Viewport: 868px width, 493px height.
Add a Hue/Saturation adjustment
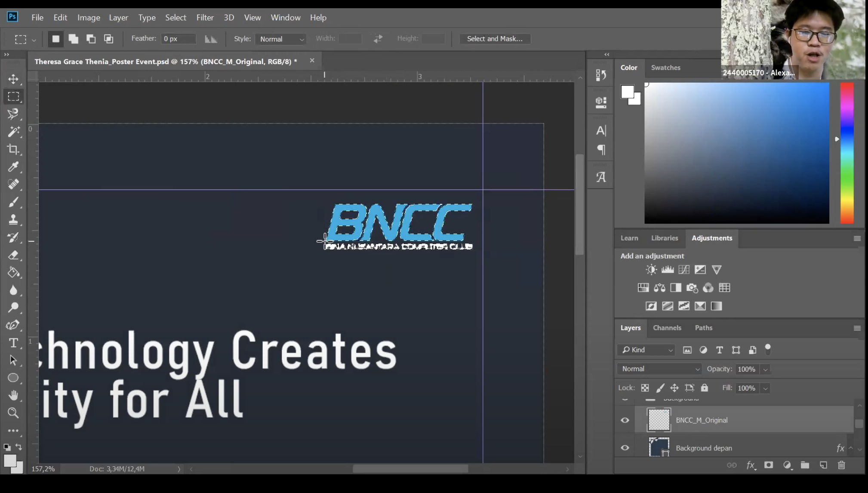point(643,287)
